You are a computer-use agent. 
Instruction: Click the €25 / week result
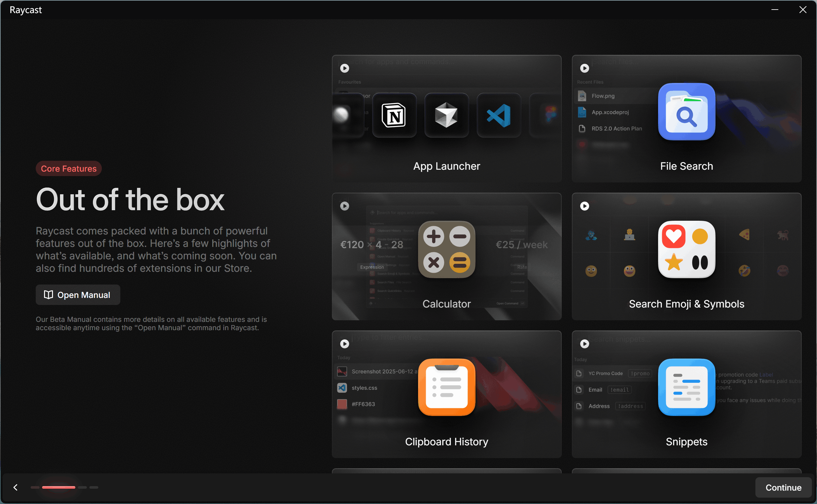(521, 245)
